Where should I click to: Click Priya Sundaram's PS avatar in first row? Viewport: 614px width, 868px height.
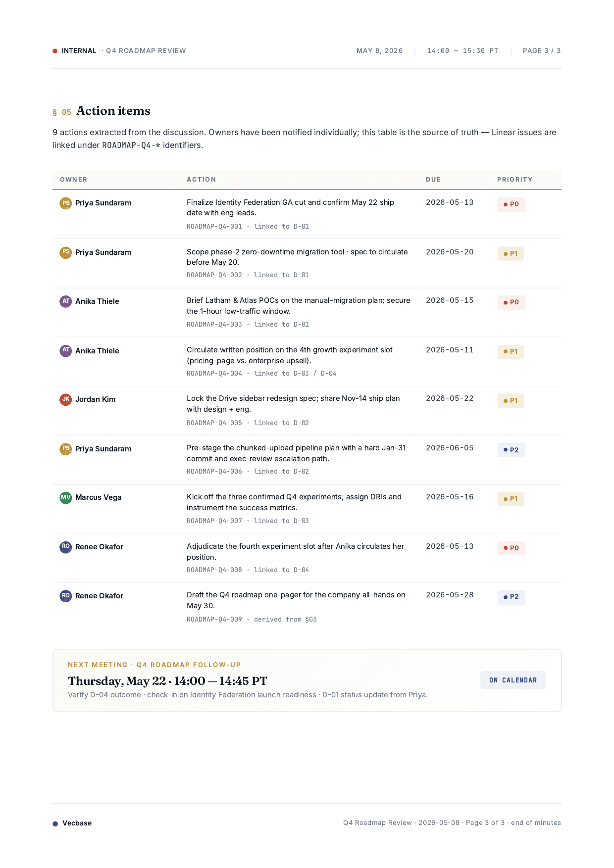coord(66,203)
